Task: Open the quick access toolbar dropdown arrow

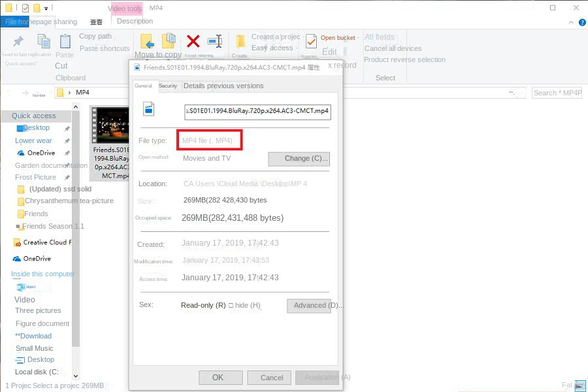Action: [46, 8]
